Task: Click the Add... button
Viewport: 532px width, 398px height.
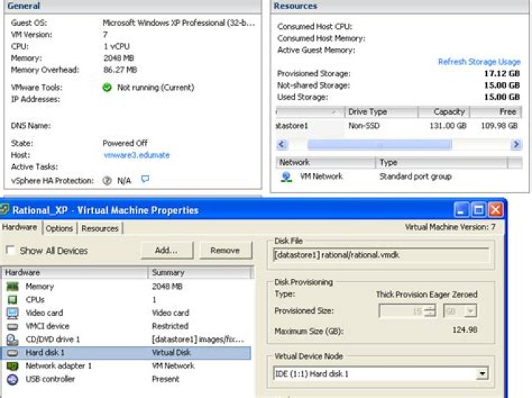Action: click(167, 251)
